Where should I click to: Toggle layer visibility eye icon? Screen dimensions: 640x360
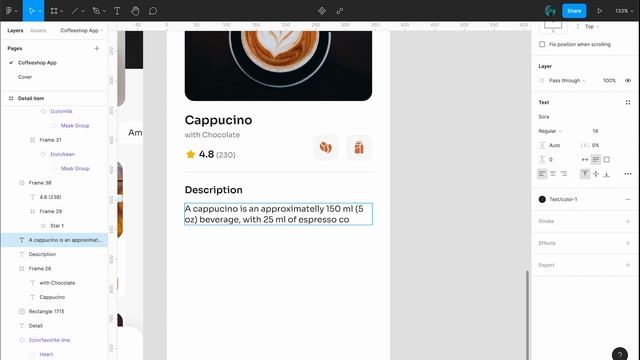(x=628, y=81)
